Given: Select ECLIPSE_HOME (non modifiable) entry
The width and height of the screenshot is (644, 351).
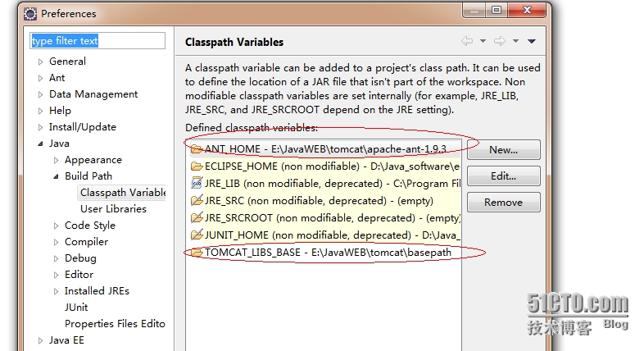Looking at the screenshot, I should click(324, 166).
